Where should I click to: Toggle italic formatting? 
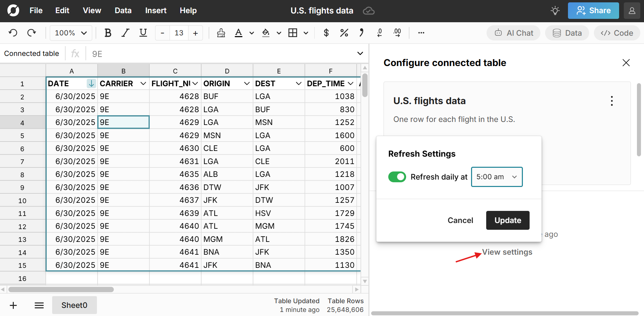point(125,33)
